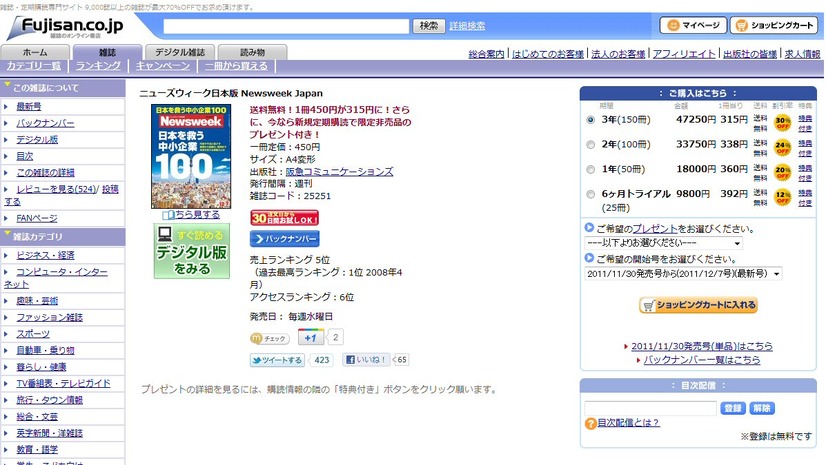Open 求人情報 link

tap(802, 54)
